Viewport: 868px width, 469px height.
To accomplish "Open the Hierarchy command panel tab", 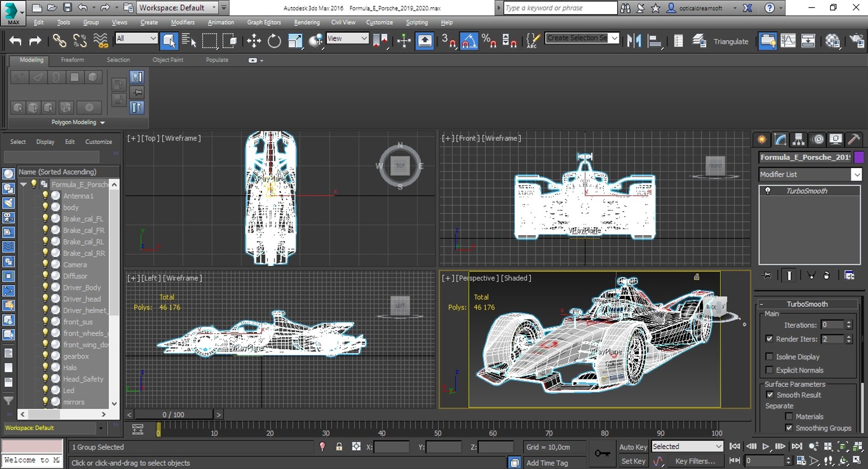I will pos(799,139).
